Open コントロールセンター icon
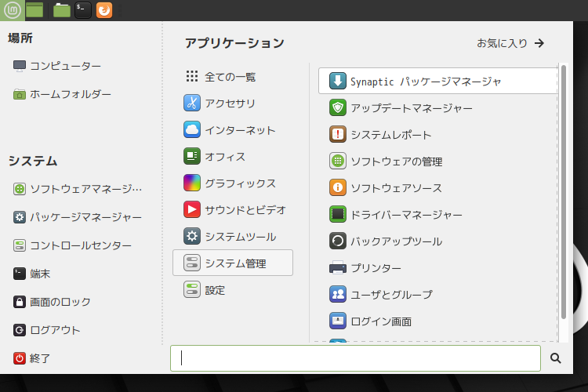This screenshot has height=392, width=588. (x=20, y=245)
